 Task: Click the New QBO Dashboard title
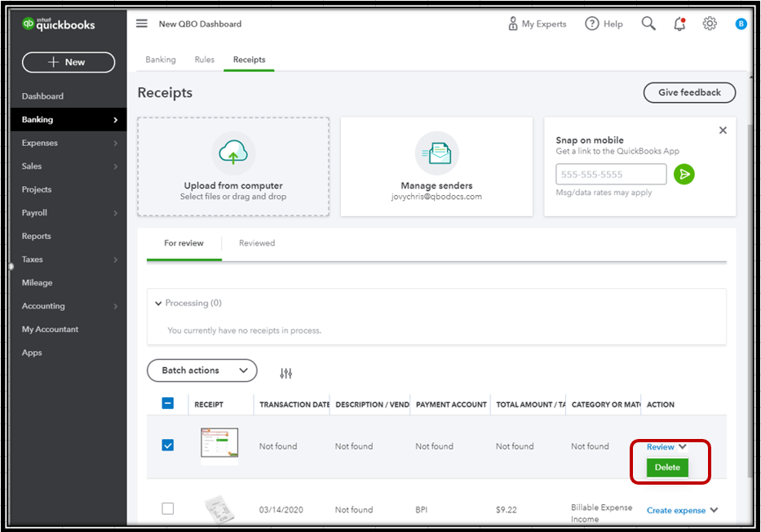tap(200, 24)
